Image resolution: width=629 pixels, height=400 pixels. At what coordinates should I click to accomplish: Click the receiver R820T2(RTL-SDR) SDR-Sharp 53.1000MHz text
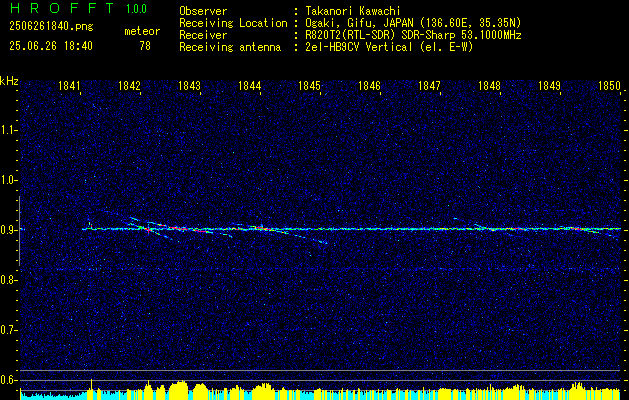click(x=413, y=35)
